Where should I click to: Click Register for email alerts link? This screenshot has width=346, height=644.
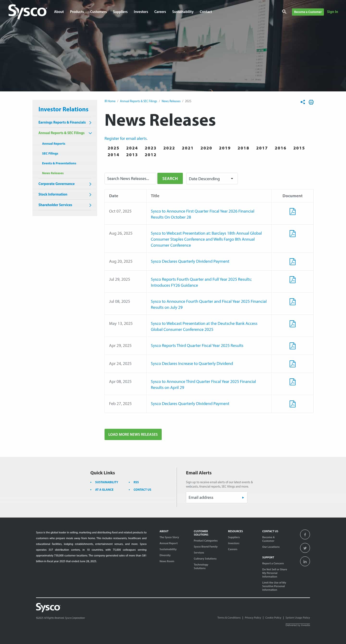(x=126, y=138)
